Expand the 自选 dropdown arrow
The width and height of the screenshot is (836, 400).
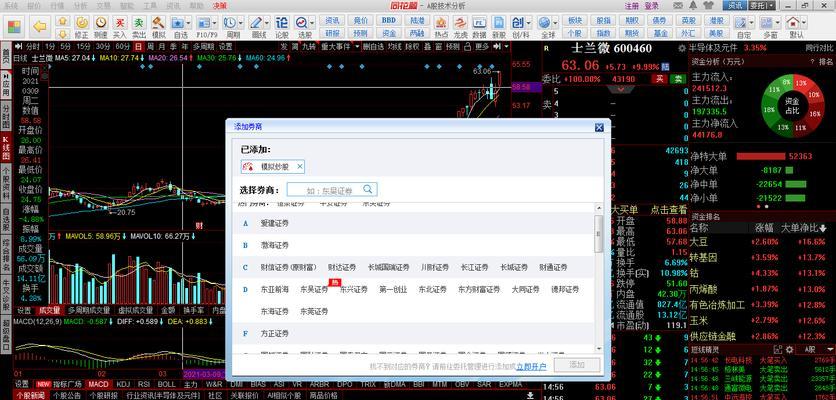click(x=188, y=23)
